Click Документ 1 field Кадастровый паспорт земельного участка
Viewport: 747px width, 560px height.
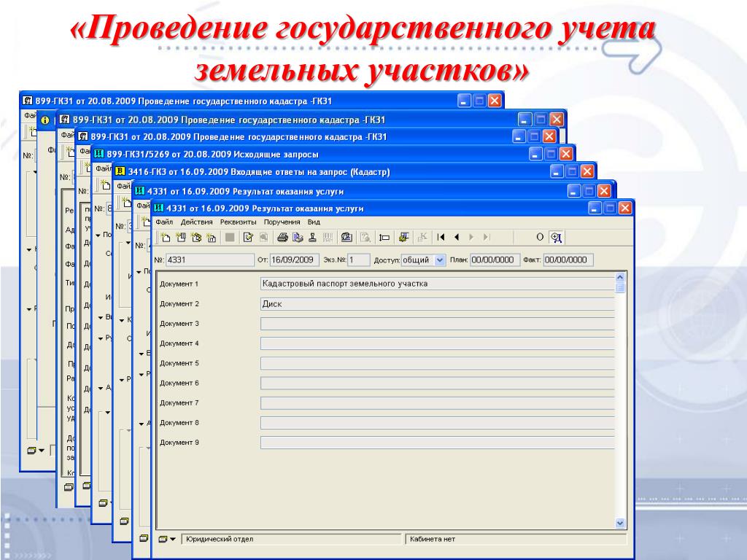tap(438, 284)
